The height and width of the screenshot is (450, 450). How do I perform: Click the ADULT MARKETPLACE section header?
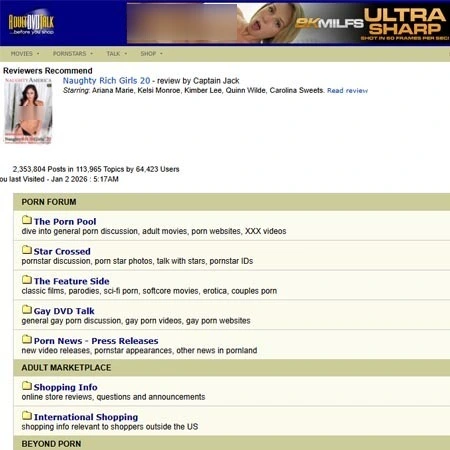pos(232,368)
